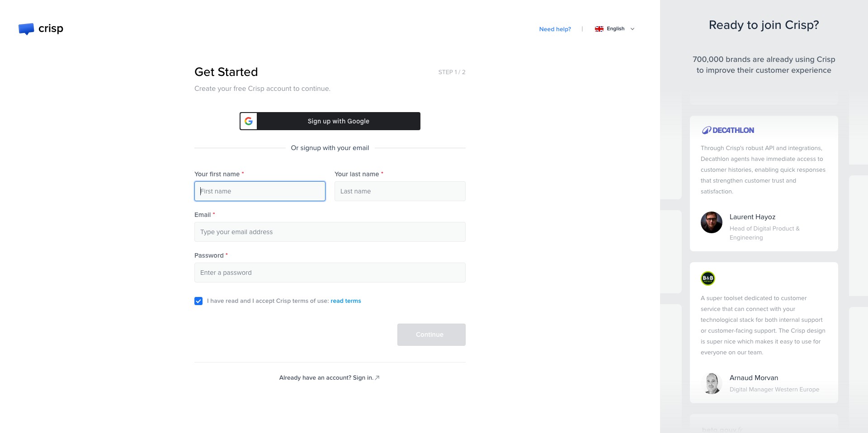This screenshot has width=868, height=433.
Task: Click the external arrow beside Sign in
Action: 377,378
